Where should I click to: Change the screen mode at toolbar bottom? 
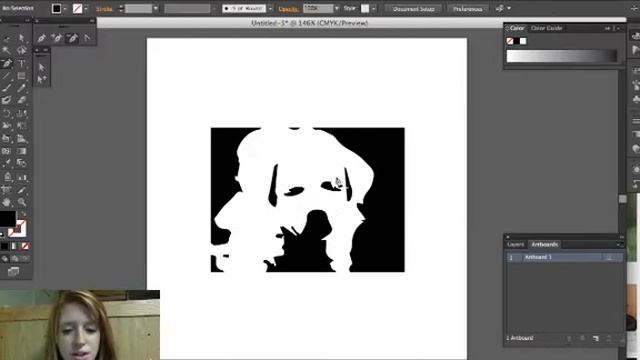(x=13, y=271)
